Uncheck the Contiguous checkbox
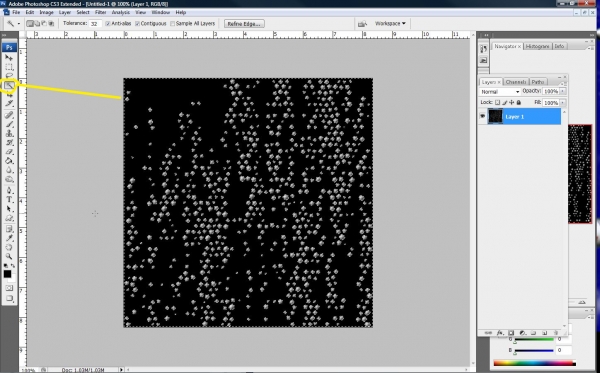The image size is (600, 373). click(137, 24)
